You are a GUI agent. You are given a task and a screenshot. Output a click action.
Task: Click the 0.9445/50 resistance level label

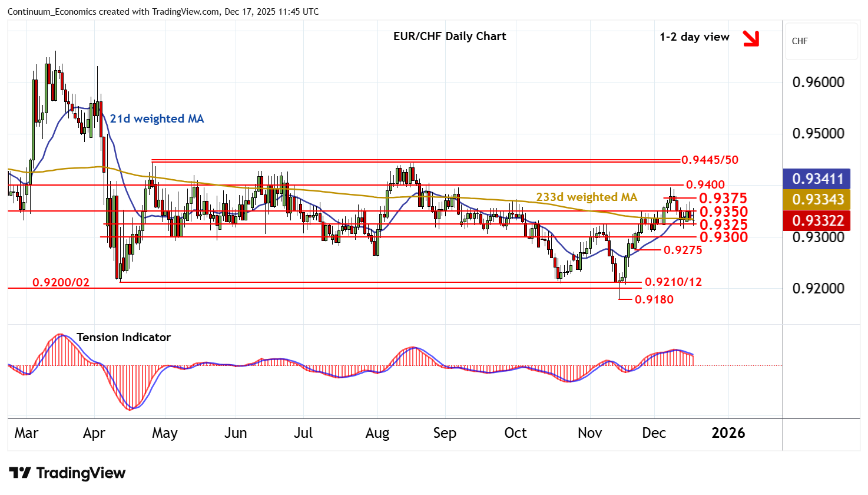[710, 160]
